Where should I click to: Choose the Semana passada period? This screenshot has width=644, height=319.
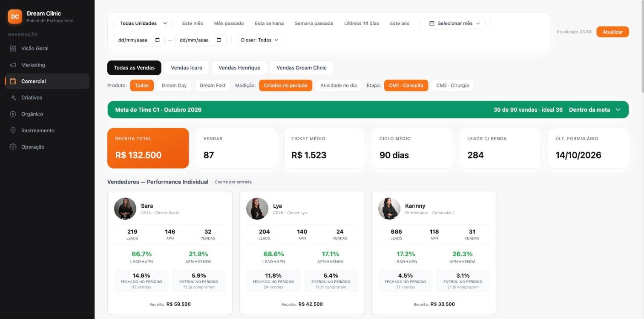(314, 23)
